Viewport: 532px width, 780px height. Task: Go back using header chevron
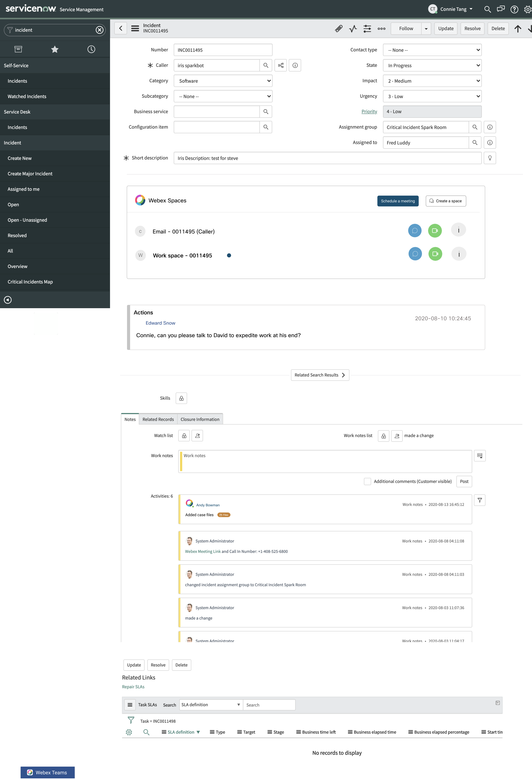[x=121, y=29]
